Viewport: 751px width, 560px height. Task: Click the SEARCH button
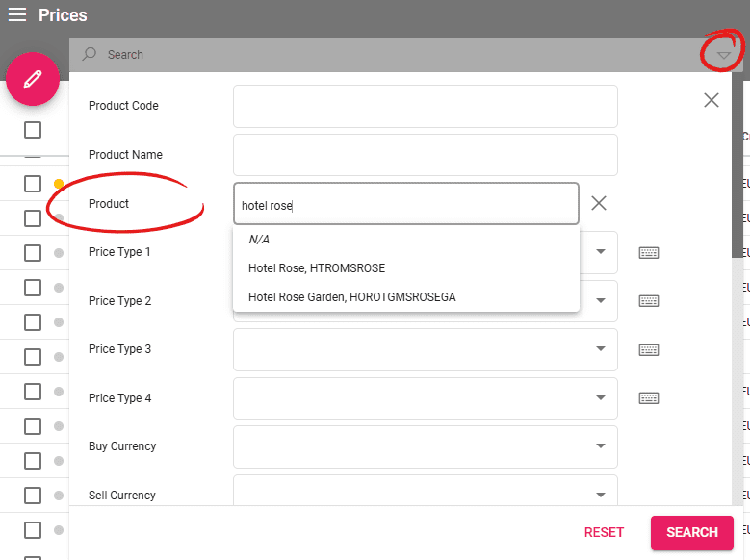click(692, 532)
